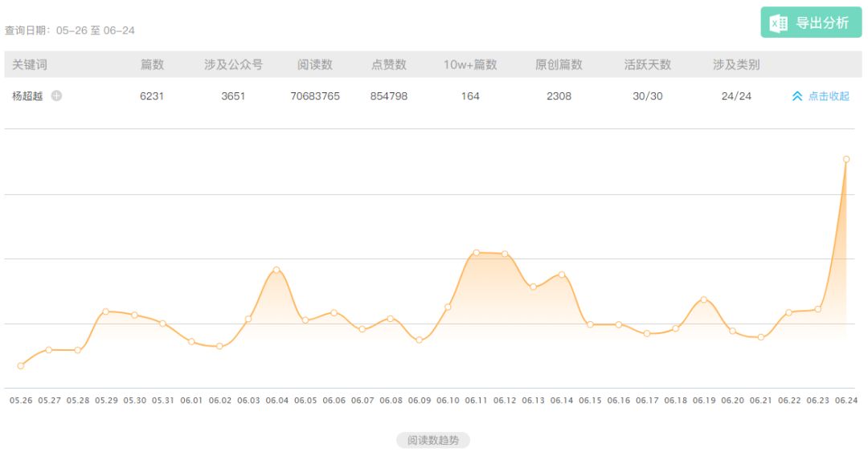The width and height of the screenshot is (868, 452).
Task: Click the 杨超越 keyword link
Action: [28, 96]
